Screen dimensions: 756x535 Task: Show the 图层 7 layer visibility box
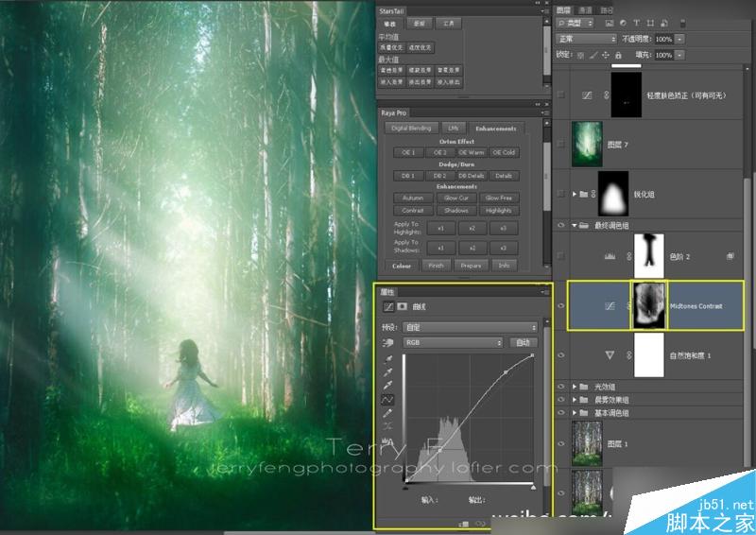(560, 144)
